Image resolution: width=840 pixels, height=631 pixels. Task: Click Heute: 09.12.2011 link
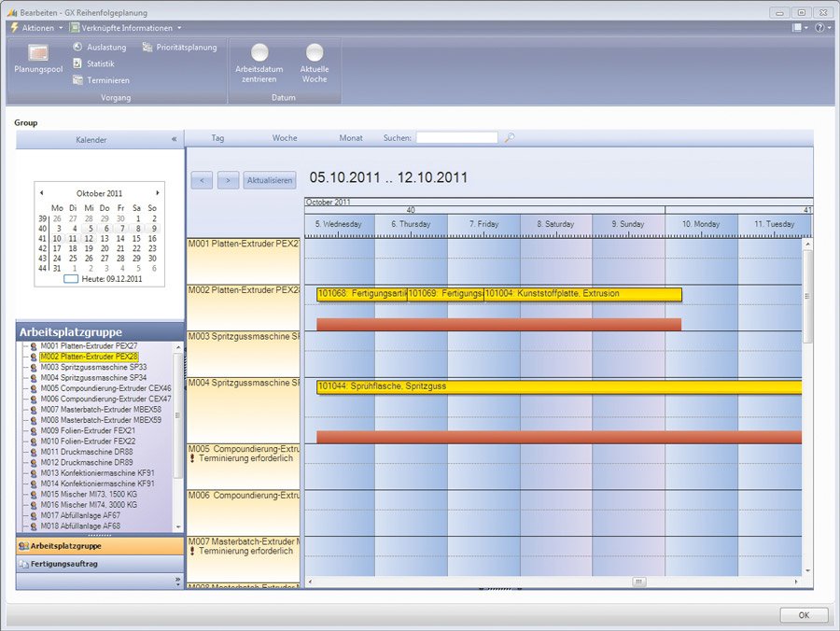[x=103, y=279]
